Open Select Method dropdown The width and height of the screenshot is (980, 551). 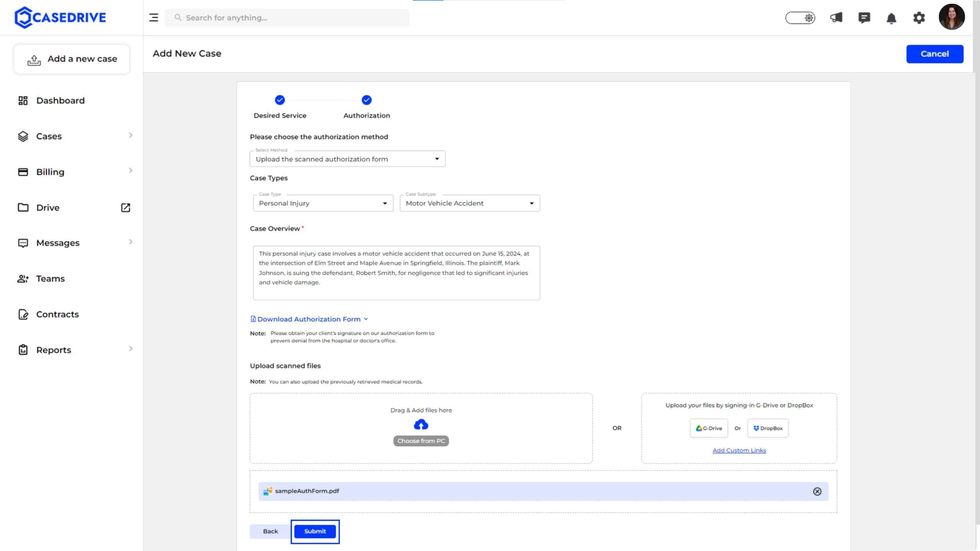(x=347, y=159)
